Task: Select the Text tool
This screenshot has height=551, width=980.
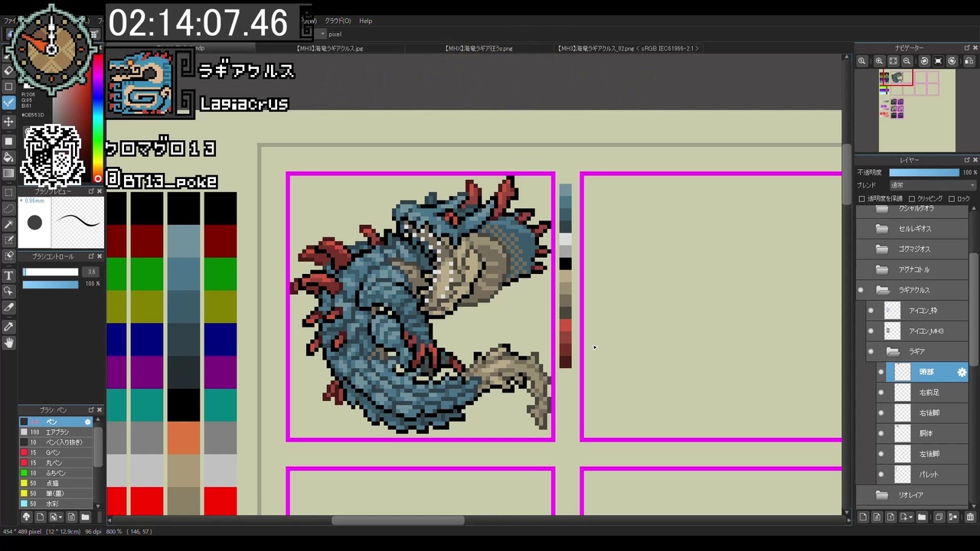Action: [9, 275]
